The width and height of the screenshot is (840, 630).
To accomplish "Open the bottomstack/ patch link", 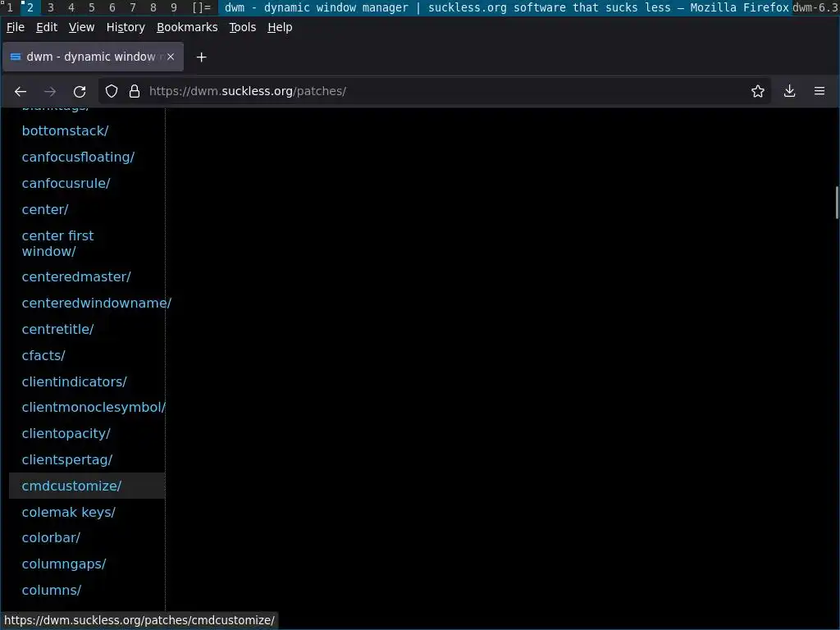I will [x=66, y=130].
